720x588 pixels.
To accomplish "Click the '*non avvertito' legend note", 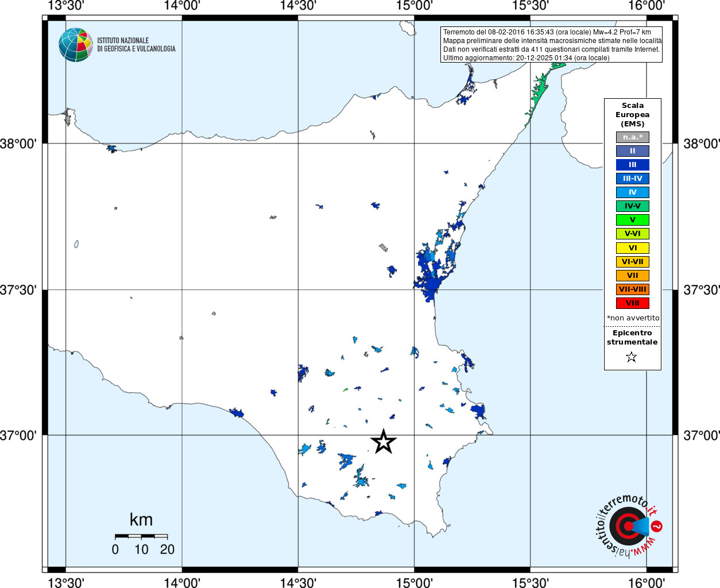I will (633, 318).
